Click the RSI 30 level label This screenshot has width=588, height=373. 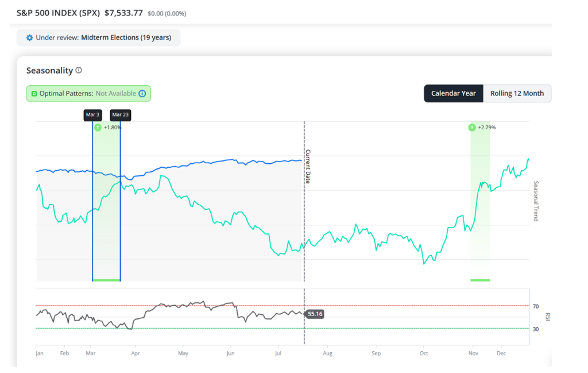coord(536,329)
